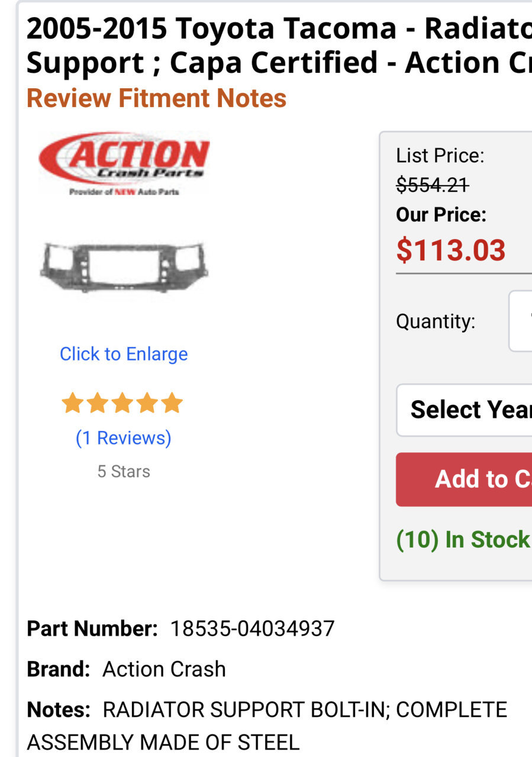Click the fourth rating star
Image resolution: width=532 pixels, height=757 pixels.
tap(147, 403)
